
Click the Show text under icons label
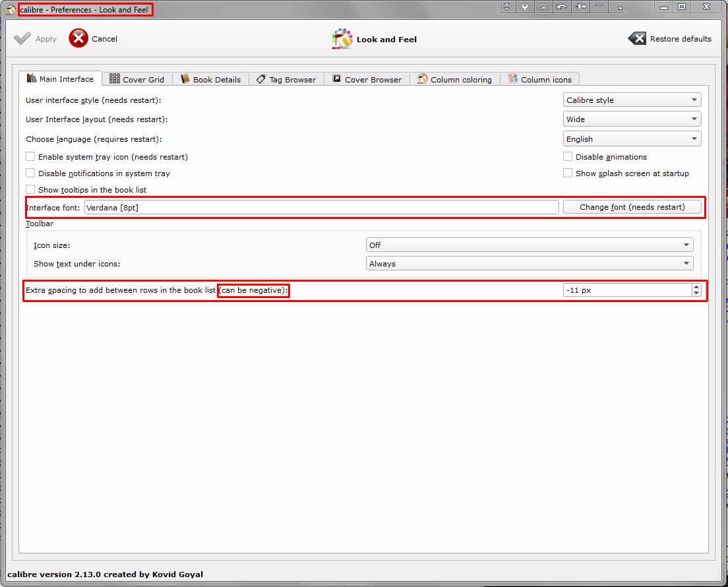click(x=76, y=264)
